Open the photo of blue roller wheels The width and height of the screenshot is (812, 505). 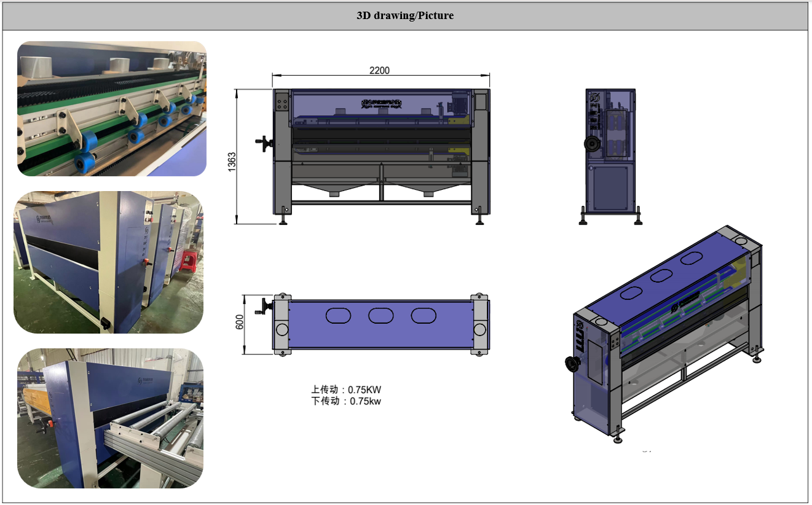click(111, 109)
